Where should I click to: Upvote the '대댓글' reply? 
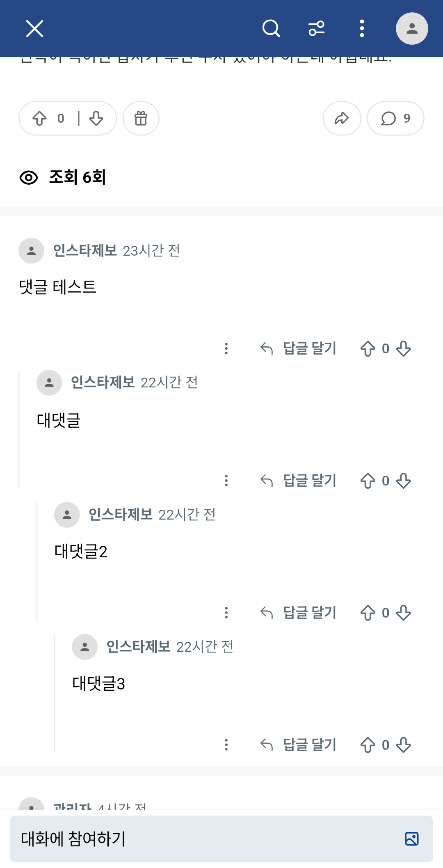pos(368,481)
